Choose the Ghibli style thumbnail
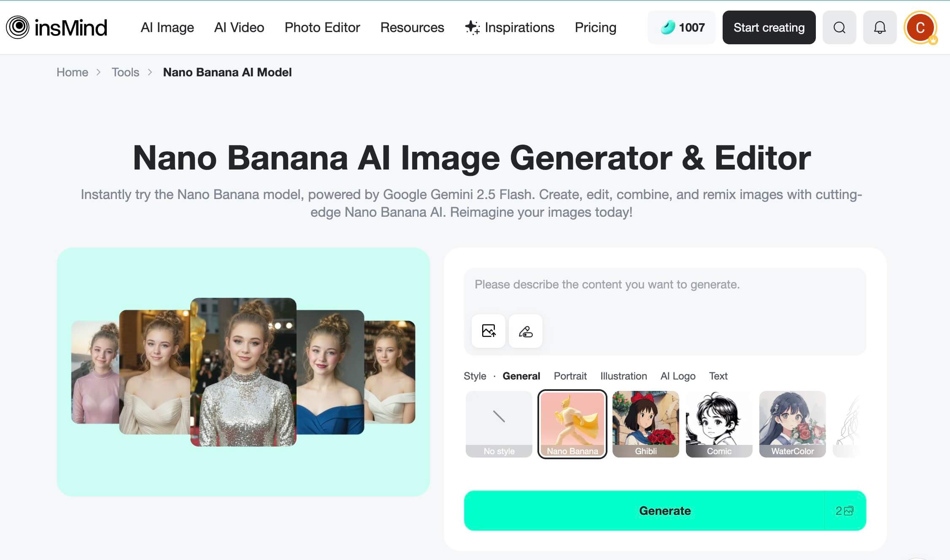950x560 pixels. pyautogui.click(x=646, y=424)
